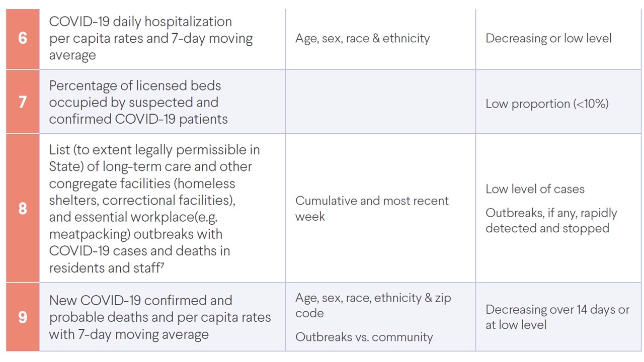Viewport: 644px width, 362px height.
Task: Open footnote 7 after 'residents and staff'
Action: click(162, 264)
